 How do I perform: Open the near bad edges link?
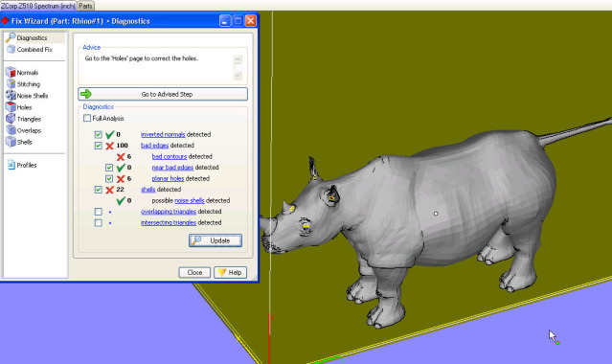172,168
